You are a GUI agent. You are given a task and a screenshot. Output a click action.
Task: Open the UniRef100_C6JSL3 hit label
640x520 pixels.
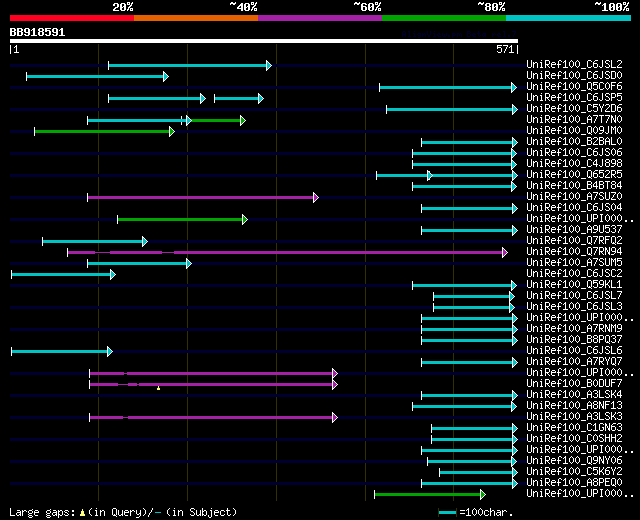tap(574, 307)
